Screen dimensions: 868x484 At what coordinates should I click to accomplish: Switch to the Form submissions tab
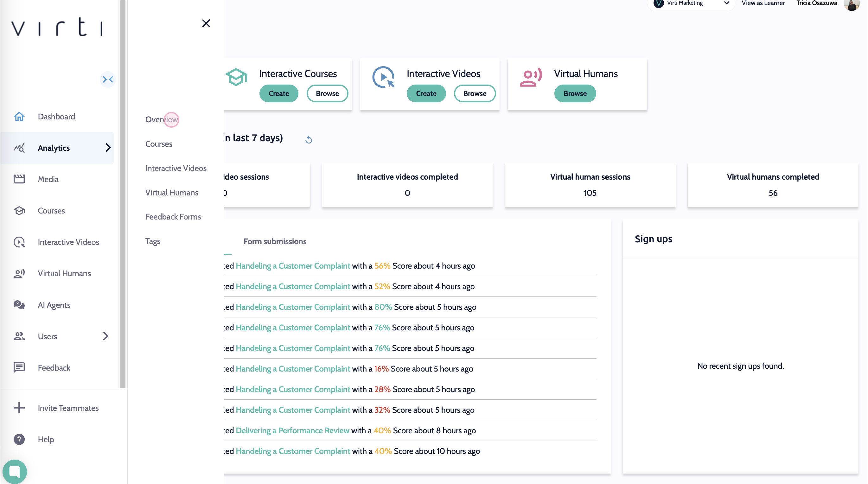coord(275,241)
